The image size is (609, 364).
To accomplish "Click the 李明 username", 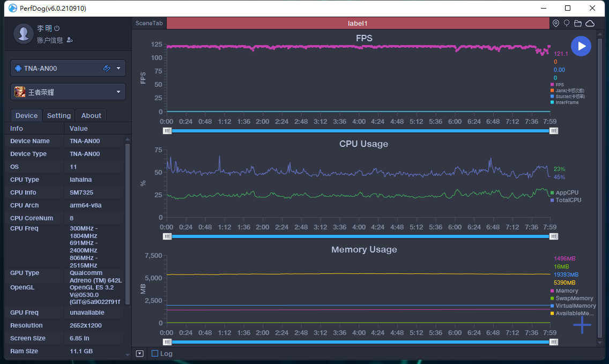I will tap(44, 28).
